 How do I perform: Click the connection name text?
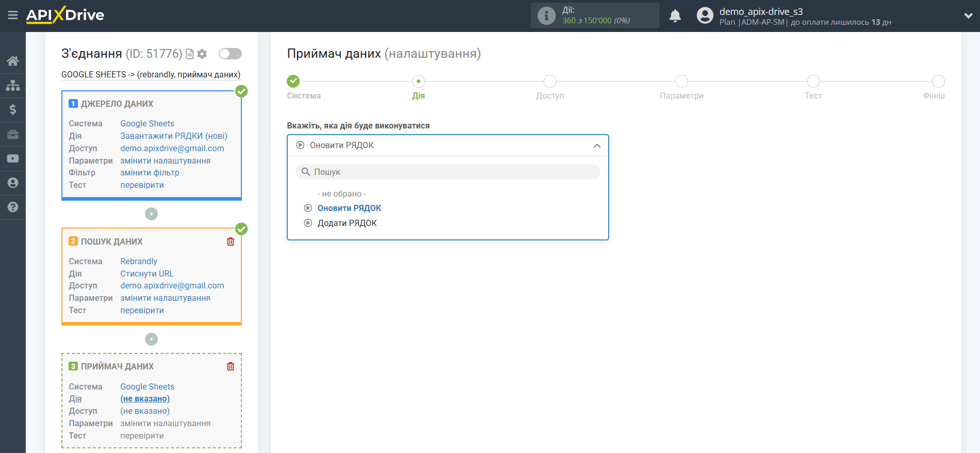coord(151,75)
